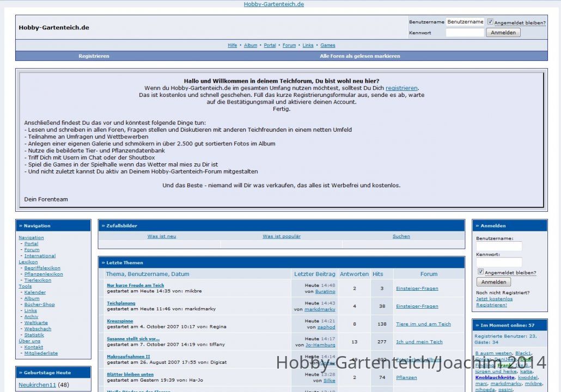The image size is (561, 392).
Task: Open topic 'Makroaufnahmen II'
Action: point(129,357)
